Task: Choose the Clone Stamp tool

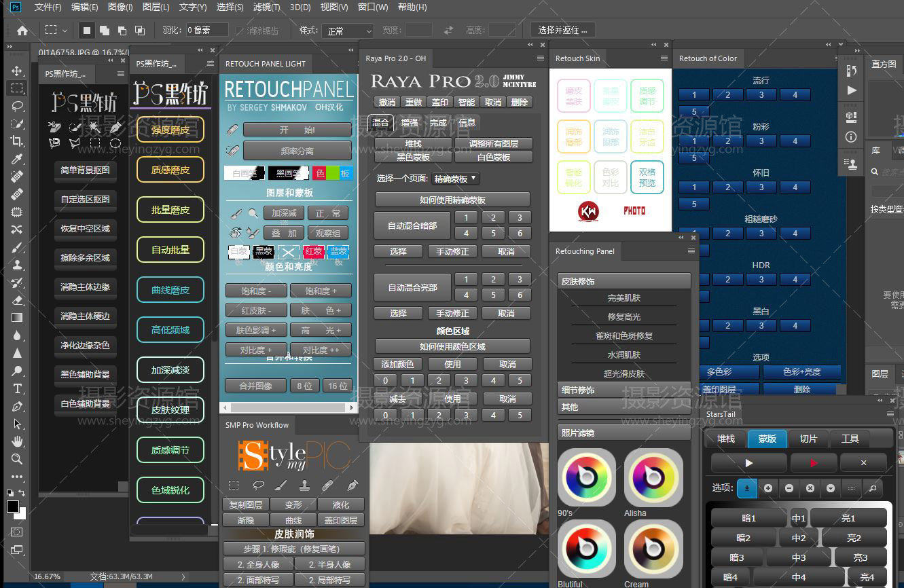Action: tap(17, 265)
